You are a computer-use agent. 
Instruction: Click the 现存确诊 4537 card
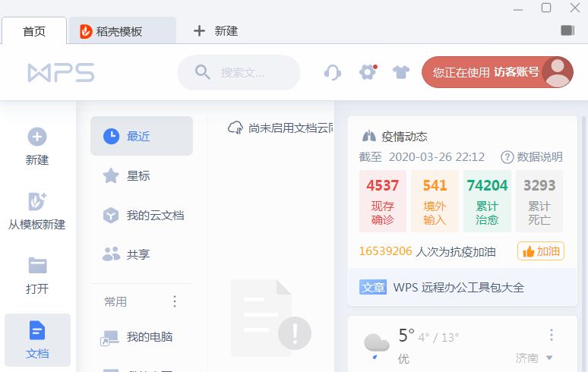382,201
